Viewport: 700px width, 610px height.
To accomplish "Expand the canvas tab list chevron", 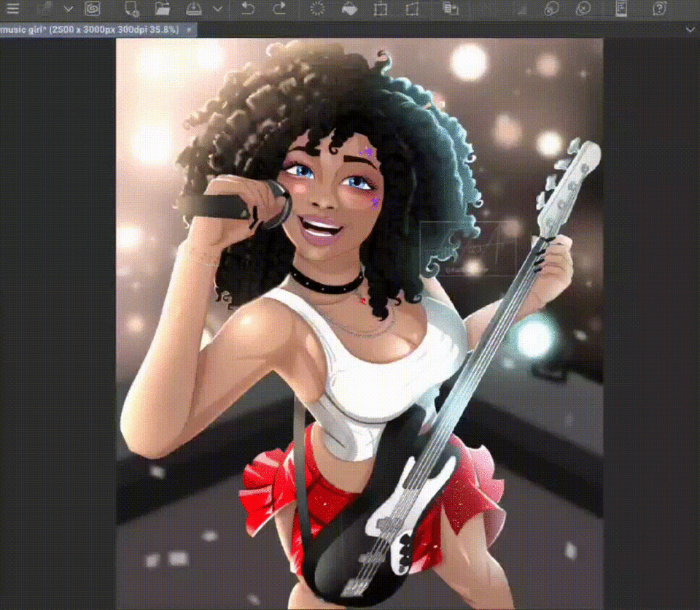I will [691, 30].
